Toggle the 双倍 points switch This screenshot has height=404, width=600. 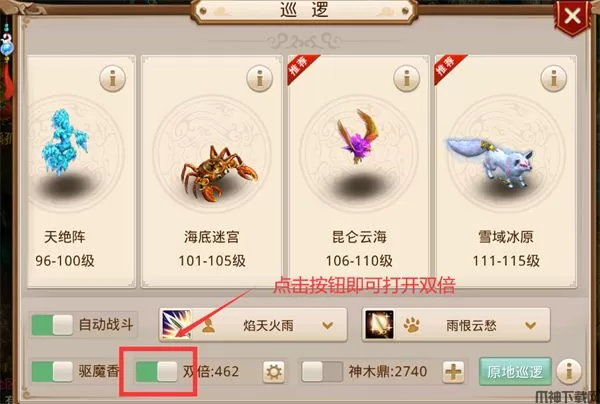(157, 371)
